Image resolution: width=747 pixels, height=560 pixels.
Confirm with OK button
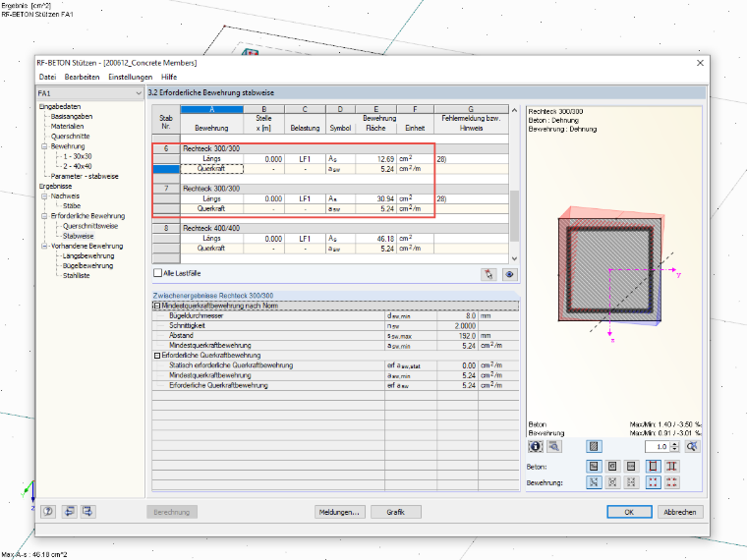tap(629, 512)
